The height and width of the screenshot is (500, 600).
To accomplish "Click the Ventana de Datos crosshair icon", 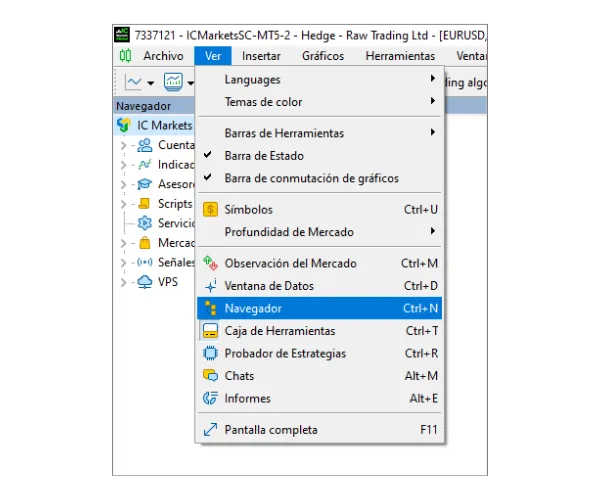I will tap(210, 286).
